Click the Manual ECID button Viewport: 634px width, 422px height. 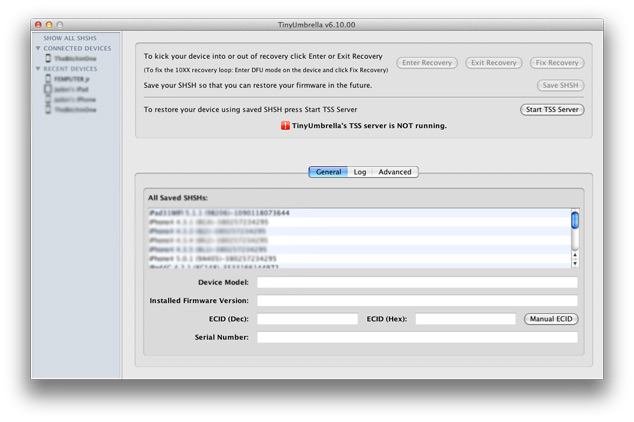click(551, 319)
